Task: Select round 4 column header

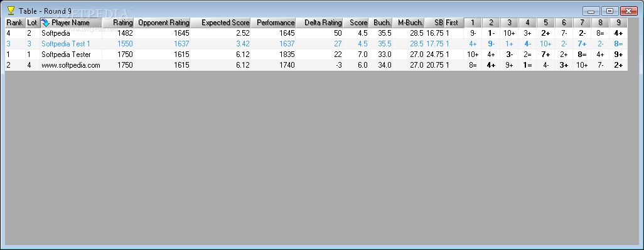Action: tap(527, 23)
